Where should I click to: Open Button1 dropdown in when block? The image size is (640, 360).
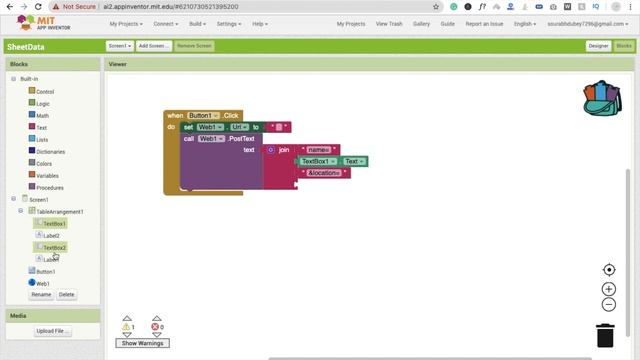204,116
